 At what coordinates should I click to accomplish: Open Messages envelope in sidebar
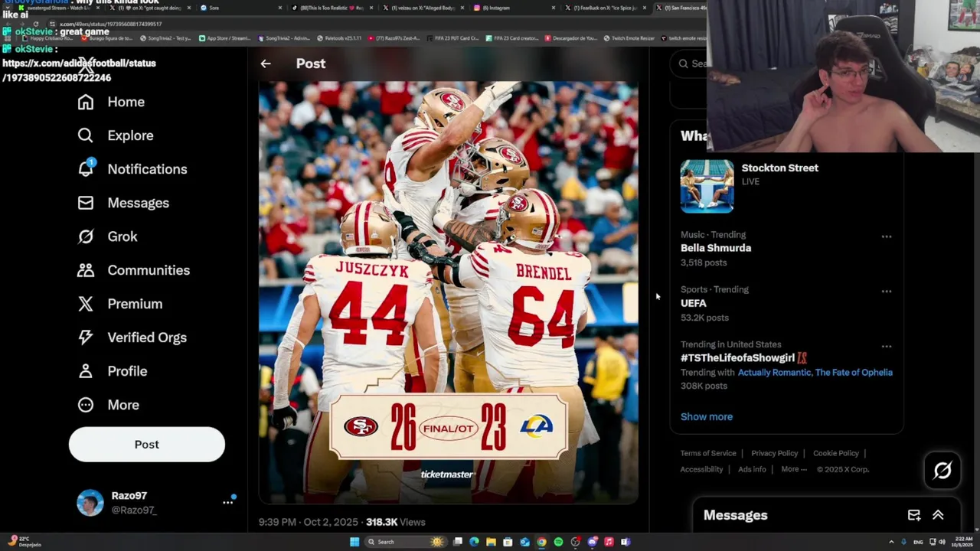pyautogui.click(x=123, y=203)
